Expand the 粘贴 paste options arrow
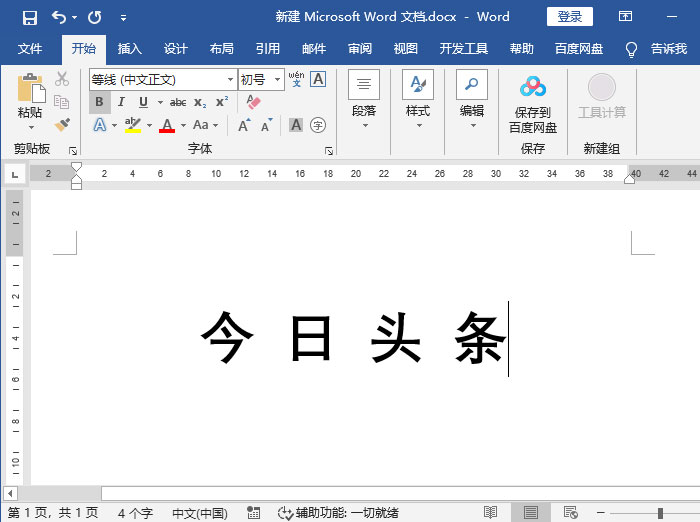Viewport: 700px width, 522px height. [x=31, y=128]
